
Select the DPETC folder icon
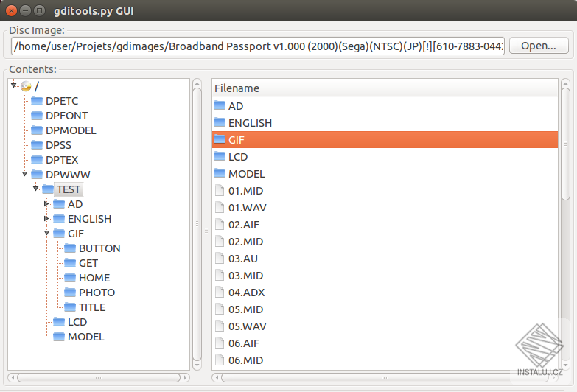point(37,100)
